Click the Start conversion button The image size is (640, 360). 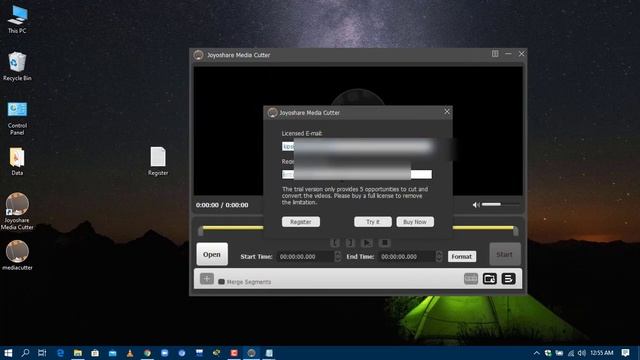pos(504,254)
